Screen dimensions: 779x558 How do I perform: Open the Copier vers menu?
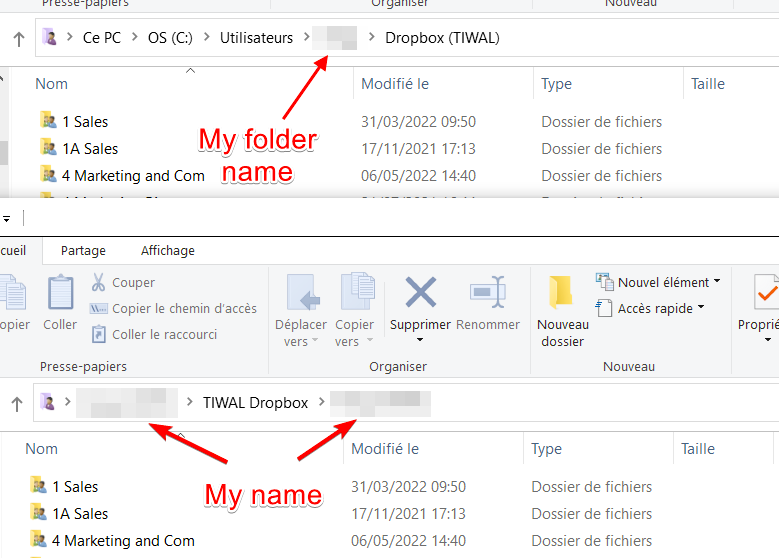[x=354, y=333]
